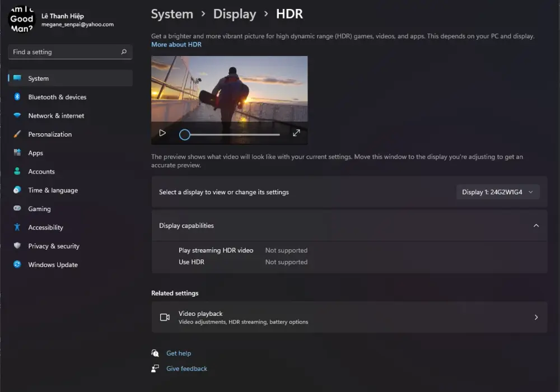Click the System breadcrumb link
The height and width of the screenshot is (392, 560).
pyautogui.click(x=172, y=14)
